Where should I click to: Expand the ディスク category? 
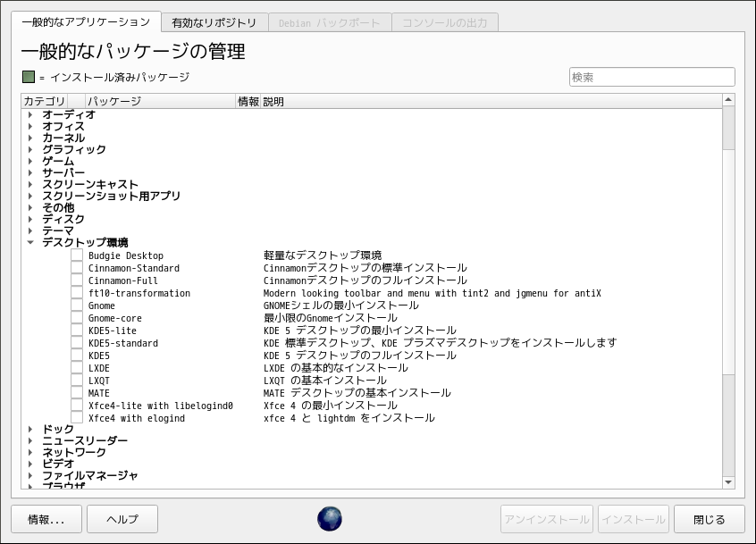point(30,219)
